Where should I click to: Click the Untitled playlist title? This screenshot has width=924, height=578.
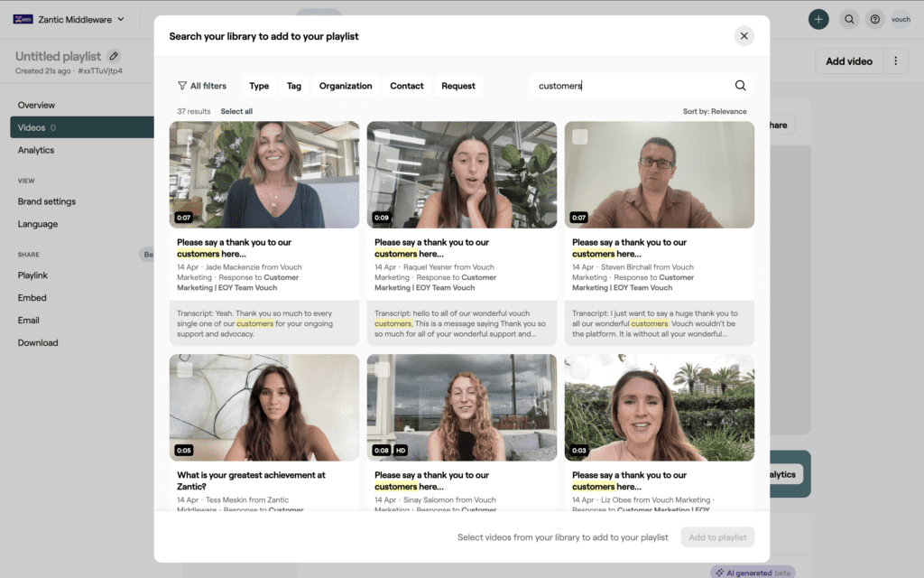tap(58, 56)
